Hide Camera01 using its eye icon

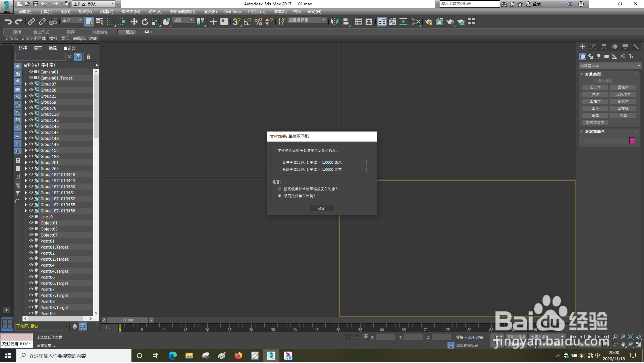pyautogui.click(x=31, y=72)
